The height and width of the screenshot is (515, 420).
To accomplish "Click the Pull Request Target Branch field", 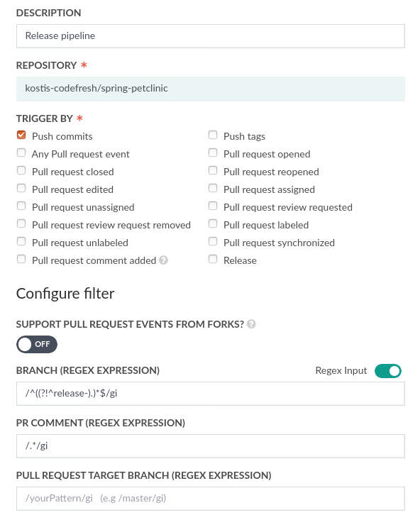I will [211, 499].
